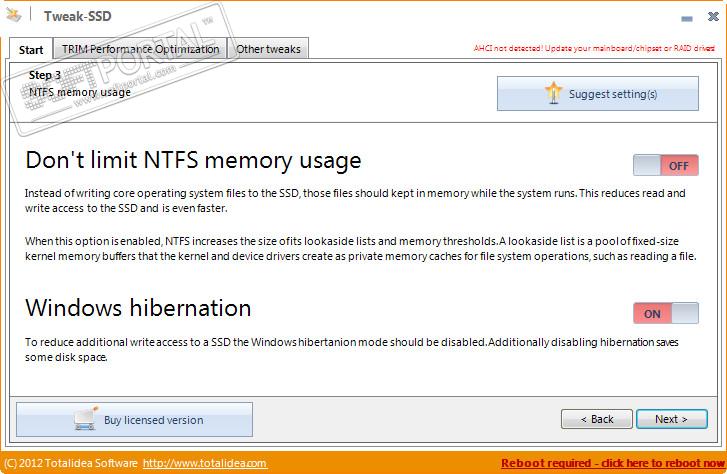The height and width of the screenshot is (474, 727).
Task: Toggle the NTFS memory usage switch
Action: tap(665, 166)
